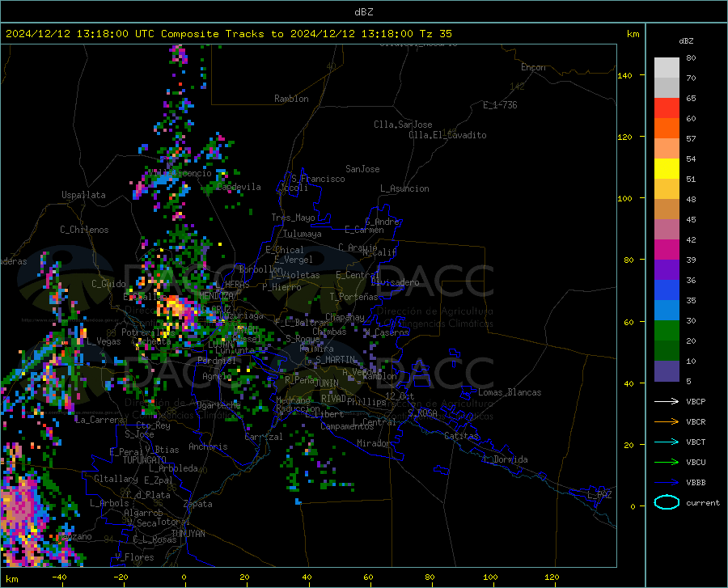Click the Clla.El_Cavadito map label

(x=447, y=135)
